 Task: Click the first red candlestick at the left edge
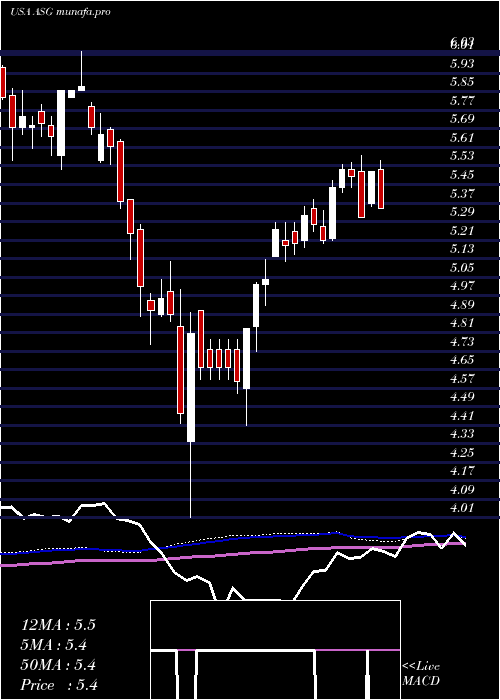(x=3, y=82)
